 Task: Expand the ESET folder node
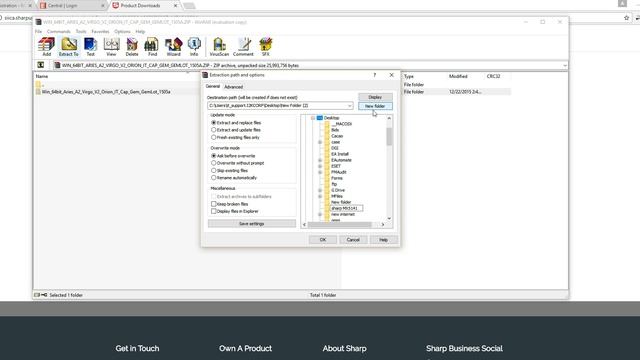[320, 166]
